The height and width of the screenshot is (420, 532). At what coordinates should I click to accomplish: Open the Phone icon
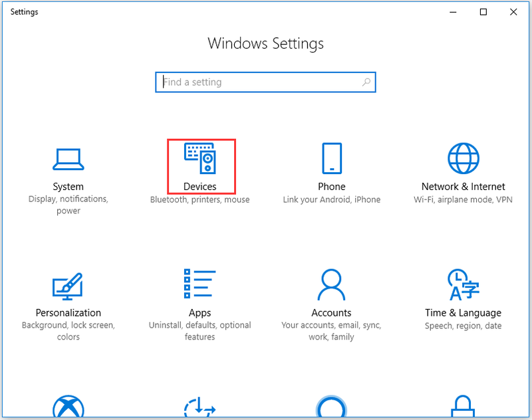(332, 158)
